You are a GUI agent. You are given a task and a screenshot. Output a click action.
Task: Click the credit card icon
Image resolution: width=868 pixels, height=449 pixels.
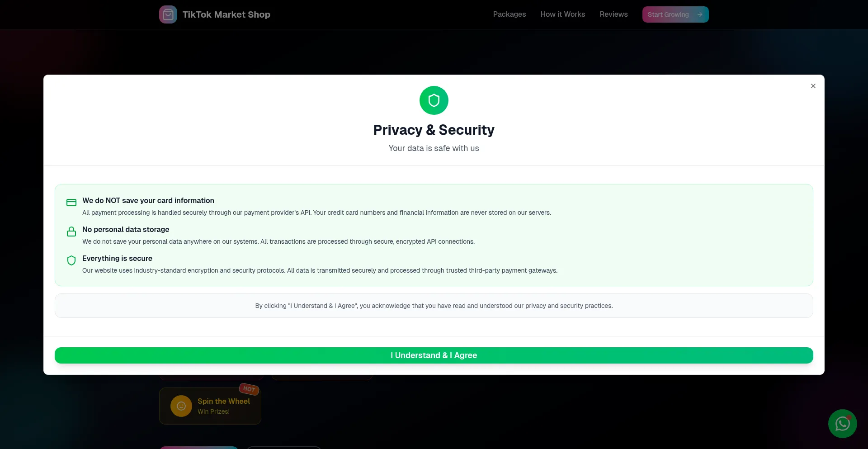(71, 203)
